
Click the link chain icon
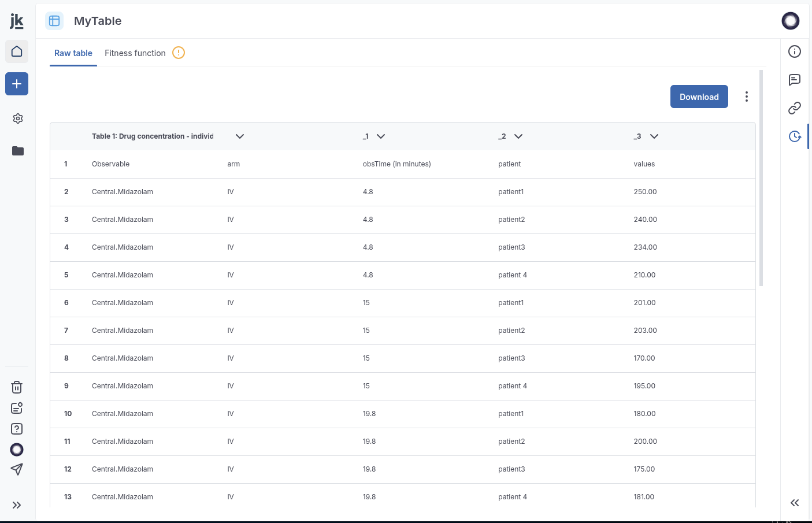coord(795,108)
